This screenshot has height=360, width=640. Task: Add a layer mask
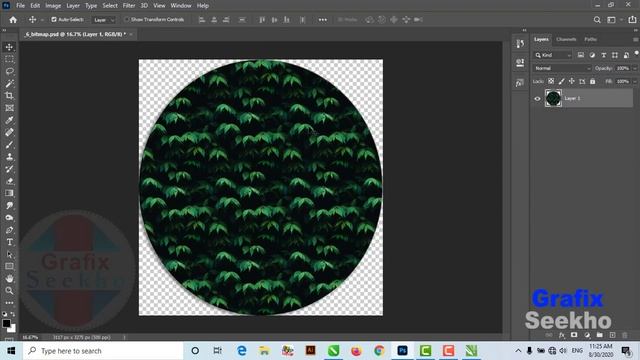click(574, 335)
